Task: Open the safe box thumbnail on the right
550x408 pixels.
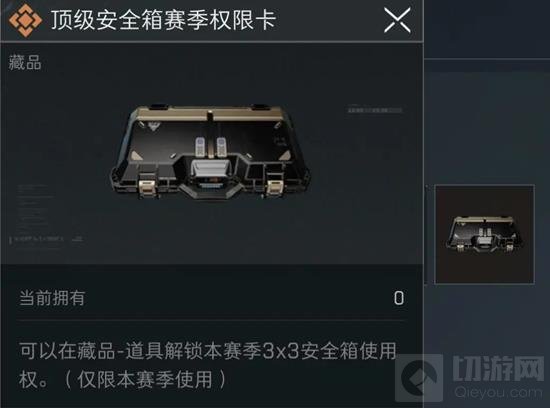Action: [x=484, y=234]
